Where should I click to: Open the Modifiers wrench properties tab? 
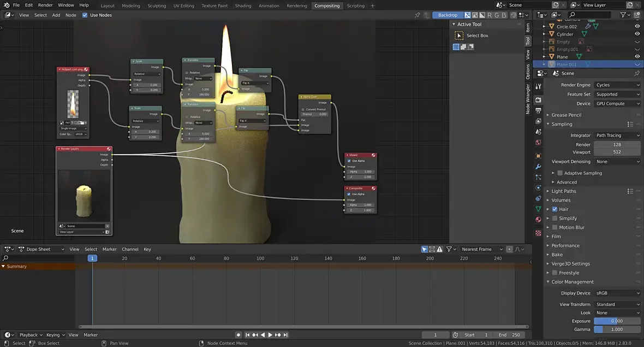click(538, 167)
